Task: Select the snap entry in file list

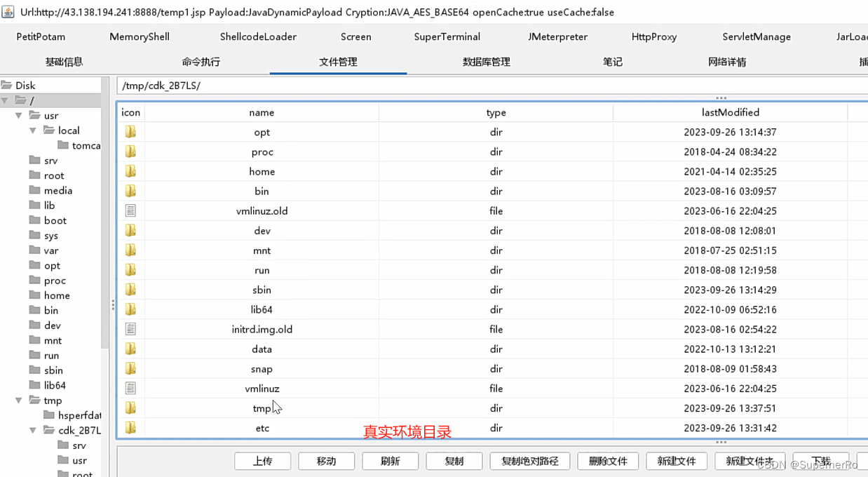Action: (262, 368)
